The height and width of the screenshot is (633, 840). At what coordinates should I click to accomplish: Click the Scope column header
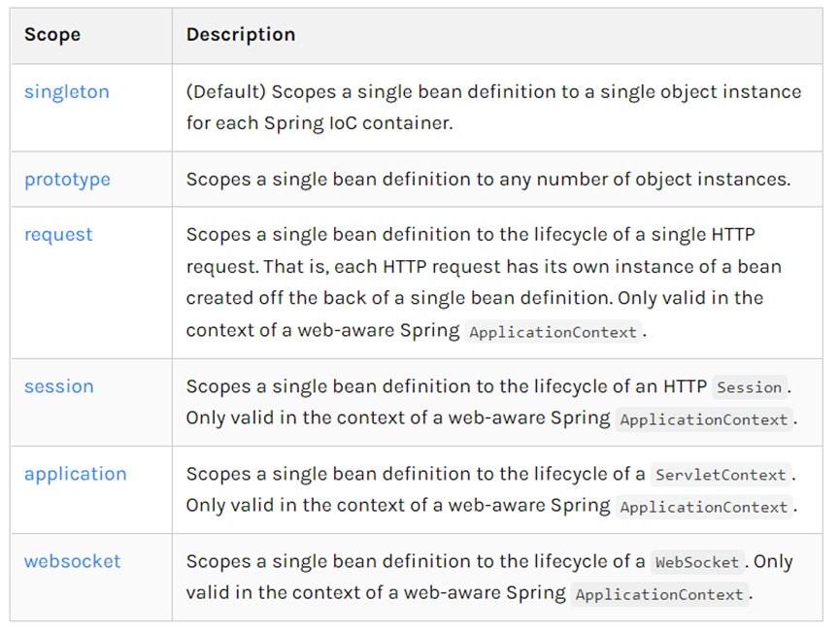click(52, 35)
